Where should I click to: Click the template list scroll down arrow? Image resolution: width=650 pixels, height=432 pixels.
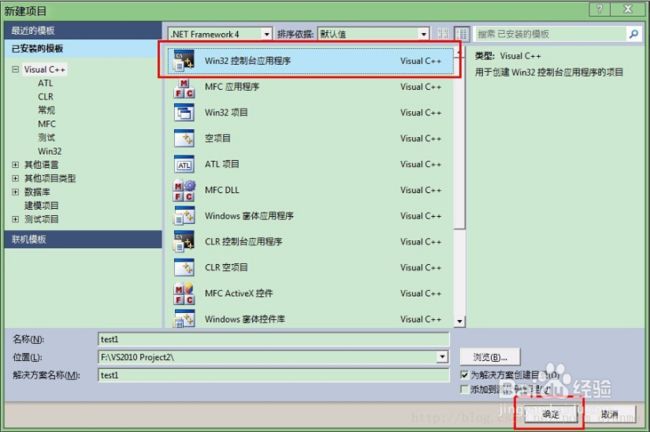click(459, 321)
